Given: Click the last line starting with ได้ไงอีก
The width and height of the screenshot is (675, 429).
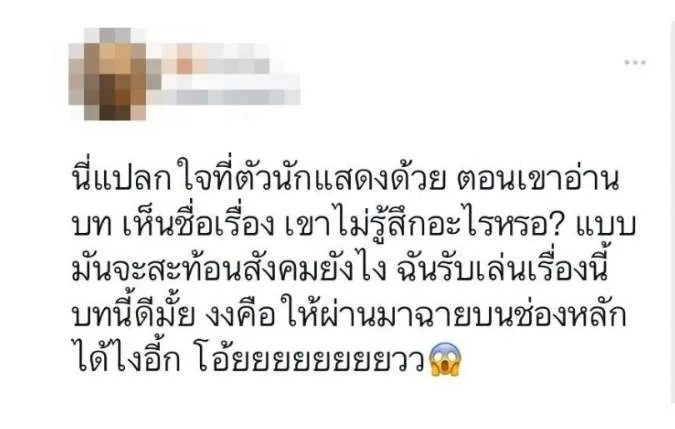Looking at the screenshot, I should coord(267,360).
